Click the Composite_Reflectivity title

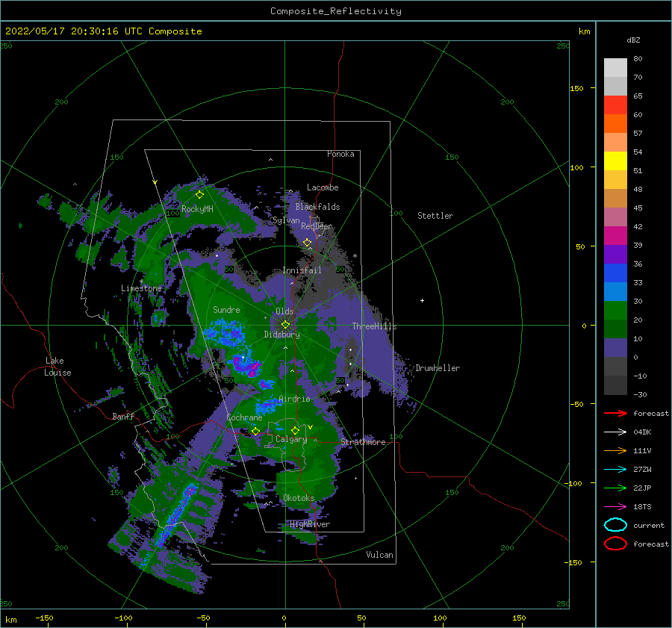click(x=336, y=11)
